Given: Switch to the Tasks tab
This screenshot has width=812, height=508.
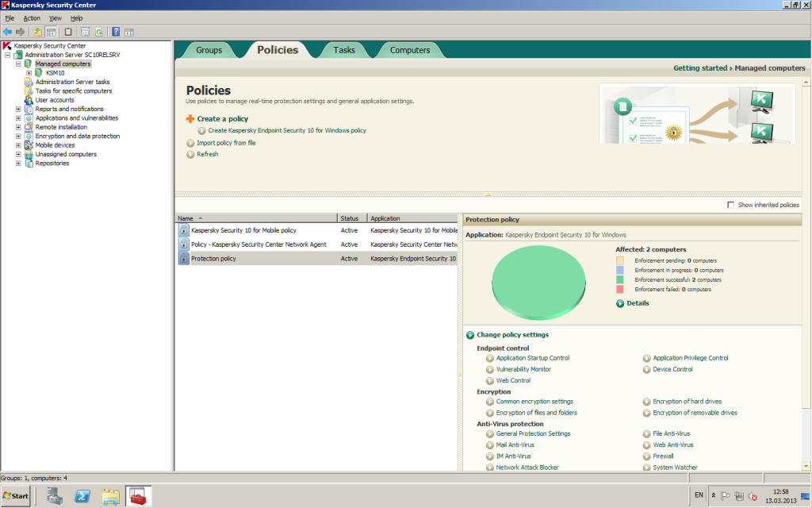Looking at the screenshot, I should click(344, 50).
